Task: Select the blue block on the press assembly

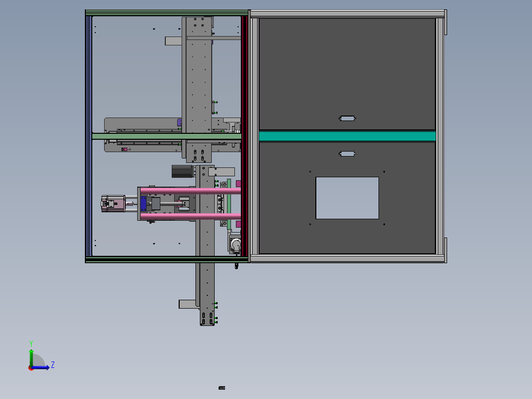Action: (143, 203)
